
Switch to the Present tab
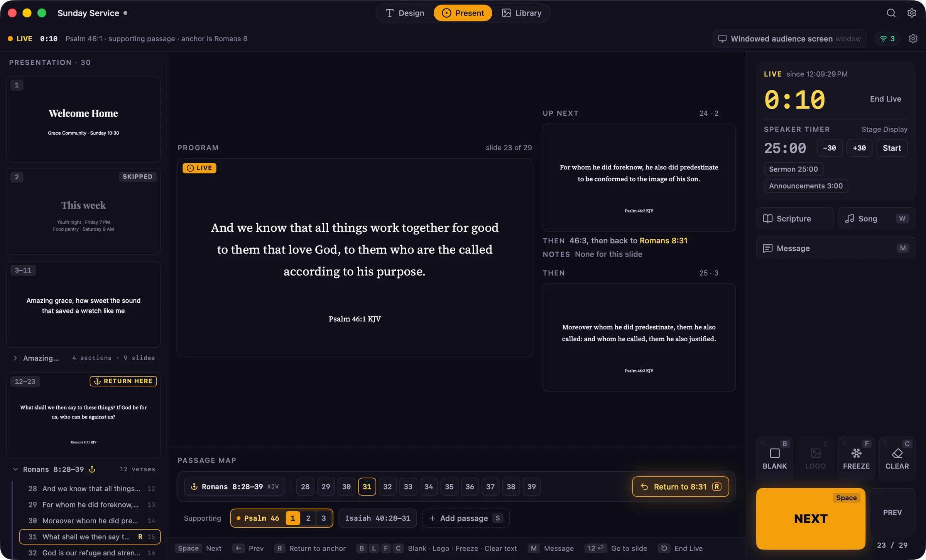[x=463, y=13]
